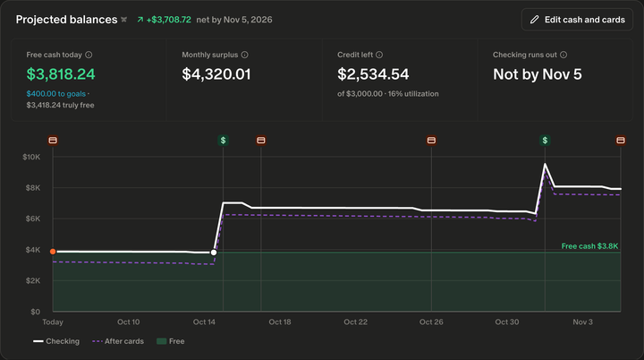
Task: Collapse the Projected balances panel using chevron icon
Action: pyautogui.click(x=123, y=20)
